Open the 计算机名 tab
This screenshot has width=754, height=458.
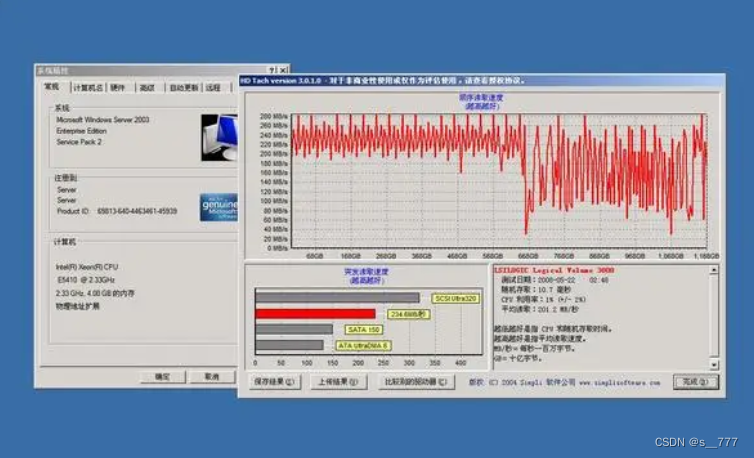pos(88,88)
